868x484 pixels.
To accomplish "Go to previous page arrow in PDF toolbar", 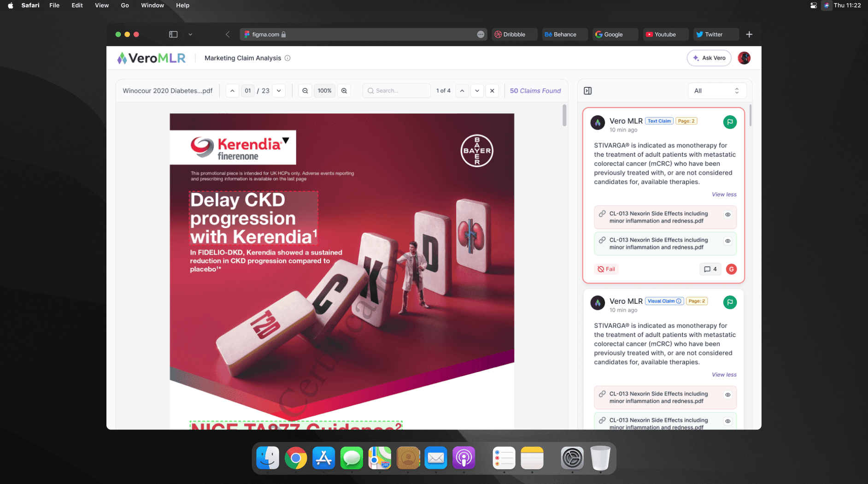I will coord(232,91).
